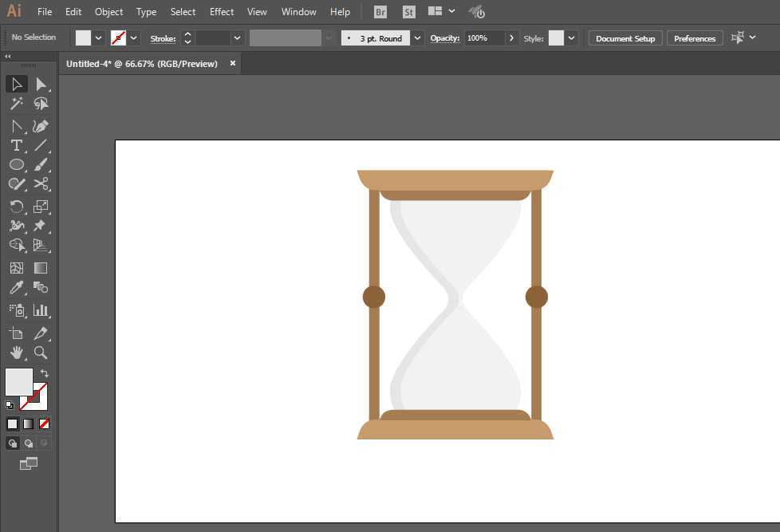Screen dimensions: 780x532
Task: Open the Effect menu
Action: pyautogui.click(x=222, y=12)
